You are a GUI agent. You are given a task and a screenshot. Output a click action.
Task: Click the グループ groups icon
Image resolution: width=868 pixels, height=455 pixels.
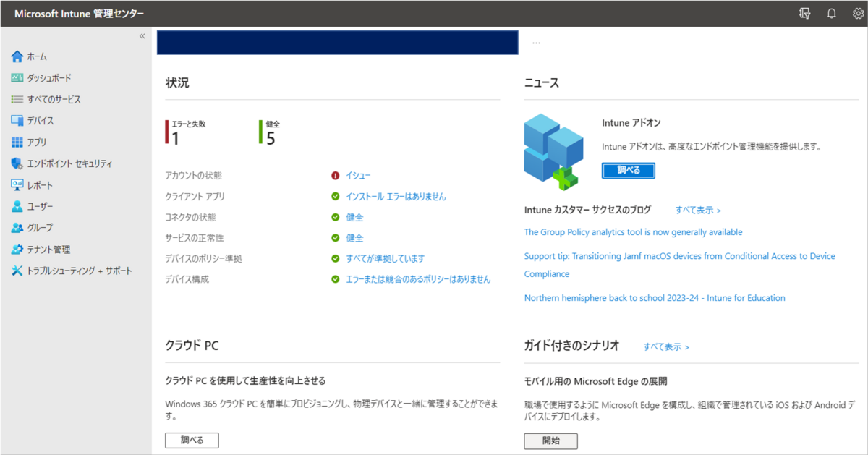pos(17,228)
